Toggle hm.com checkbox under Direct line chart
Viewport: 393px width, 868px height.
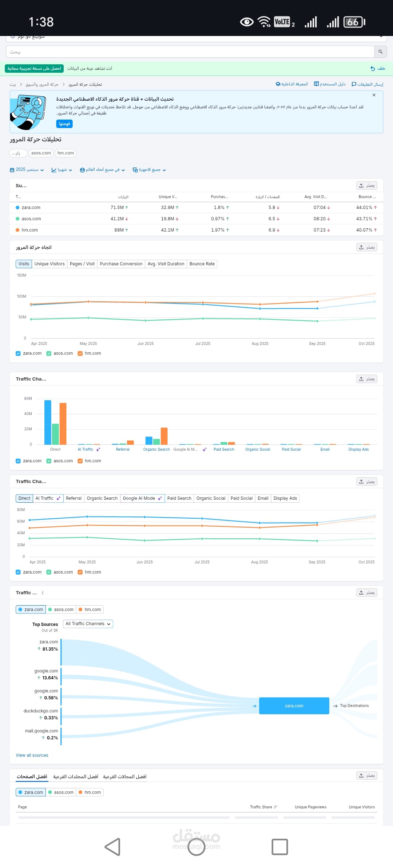click(80, 572)
